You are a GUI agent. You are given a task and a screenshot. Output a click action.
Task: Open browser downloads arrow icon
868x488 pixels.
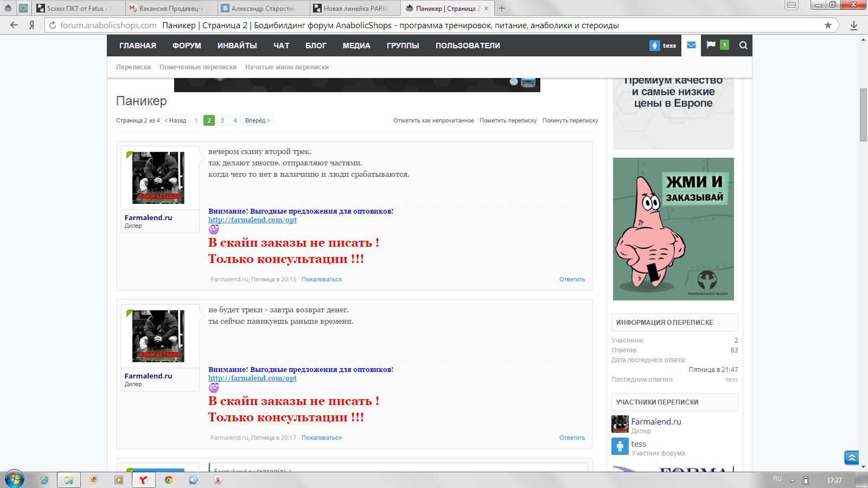tap(854, 25)
